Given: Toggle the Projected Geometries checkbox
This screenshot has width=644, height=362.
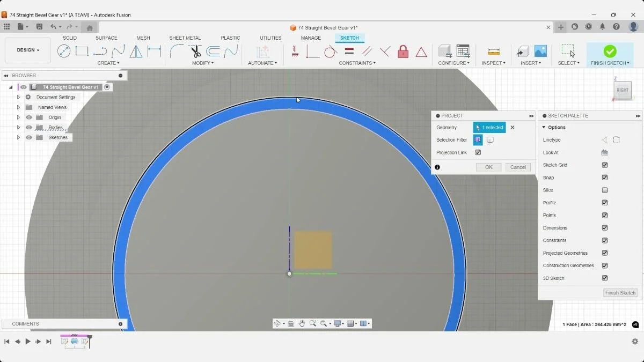Looking at the screenshot, I should 605,253.
